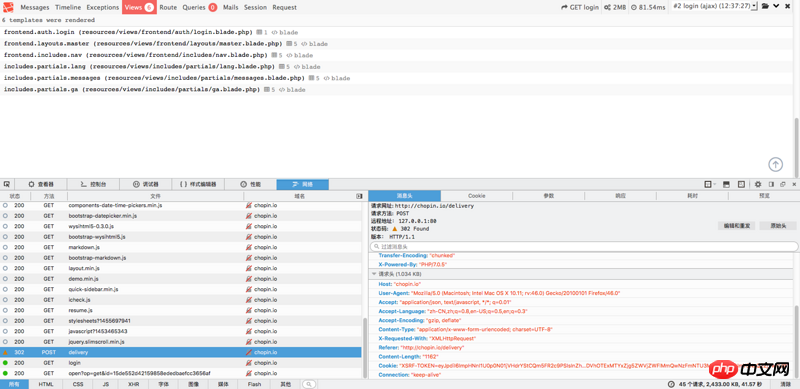Open the 查看器 (Inspector) devtools tab
Image resolution: width=800 pixels, height=389 pixels.
tap(41, 184)
